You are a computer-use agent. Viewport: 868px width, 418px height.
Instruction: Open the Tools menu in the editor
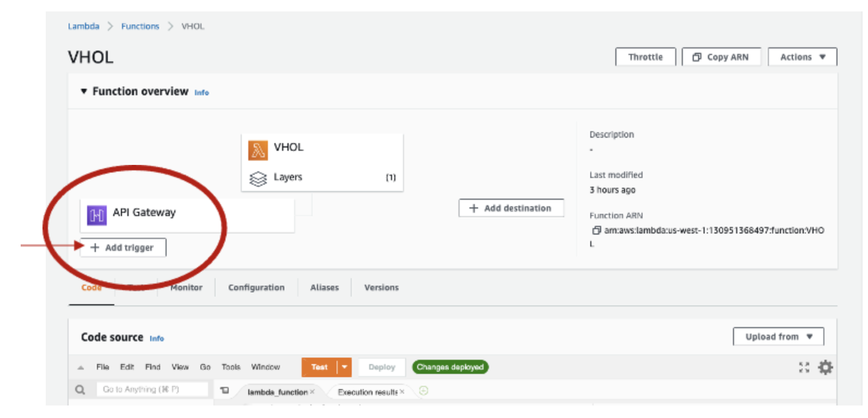[231, 367]
